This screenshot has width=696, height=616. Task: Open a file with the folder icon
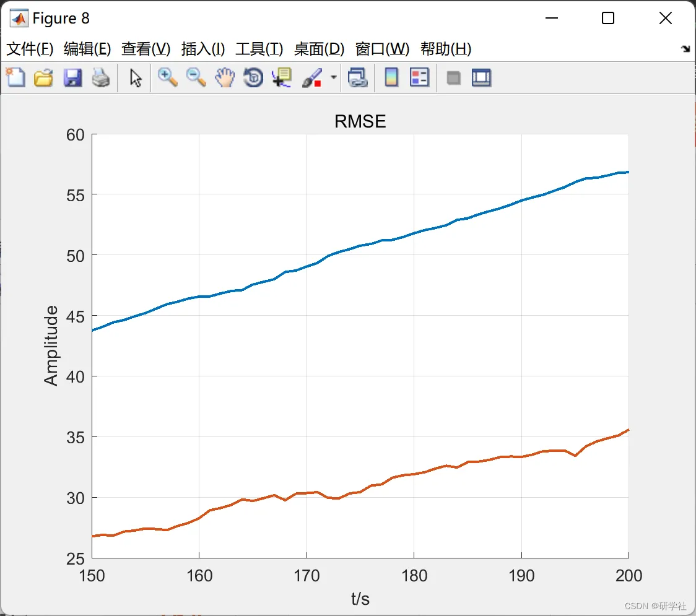tap(44, 77)
